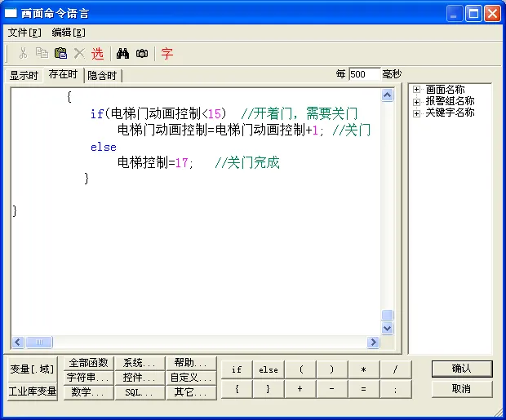This screenshot has width=506, height=420.
Task: Insert a right parenthesis ) button
Action: [x=331, y=369]
